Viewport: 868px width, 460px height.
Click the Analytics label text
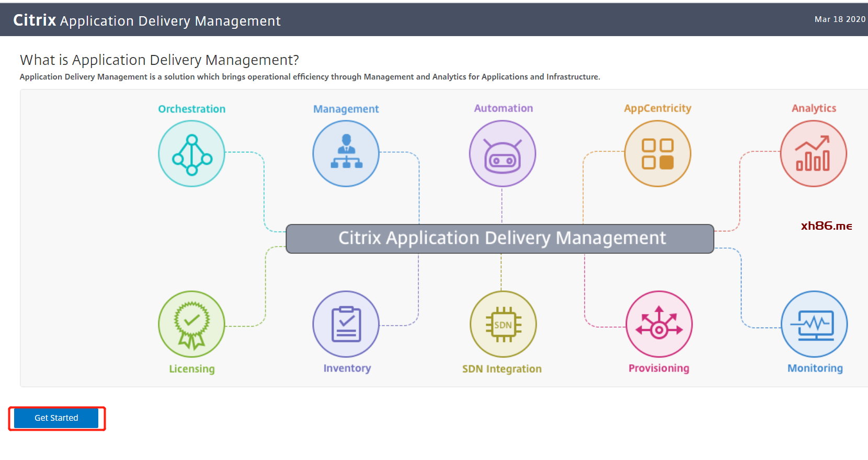click(814, 108)
